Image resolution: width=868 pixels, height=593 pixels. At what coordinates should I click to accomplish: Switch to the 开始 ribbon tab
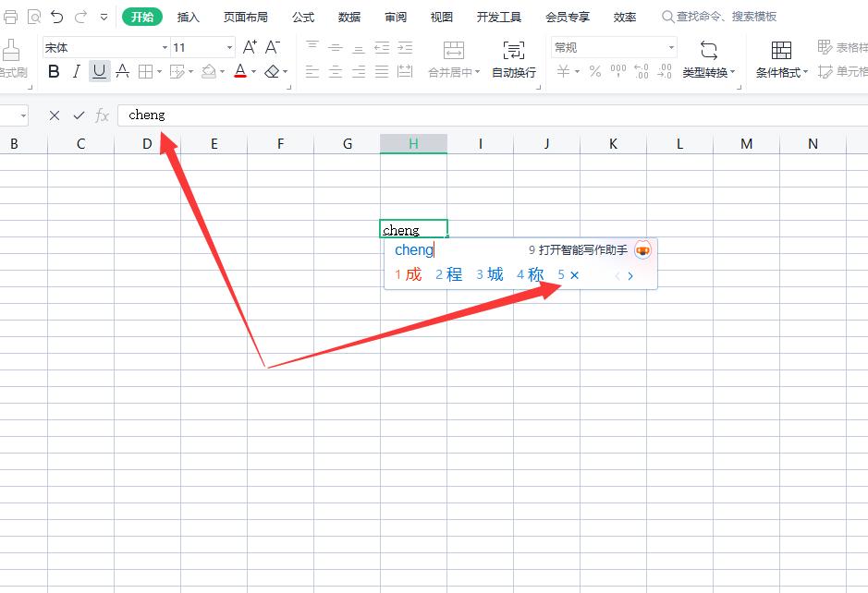(142, 18)
